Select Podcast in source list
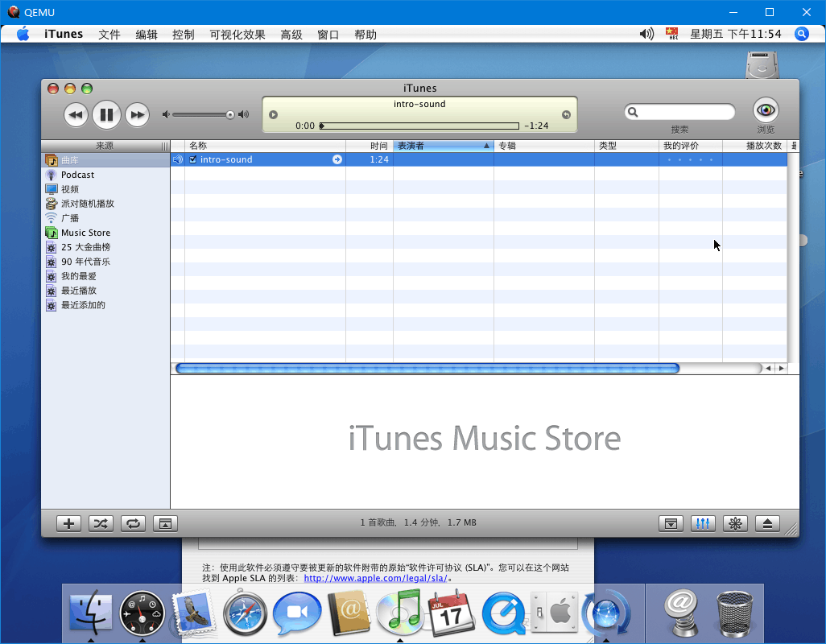Viewport: 826px width, 644px height. point(105,175)
